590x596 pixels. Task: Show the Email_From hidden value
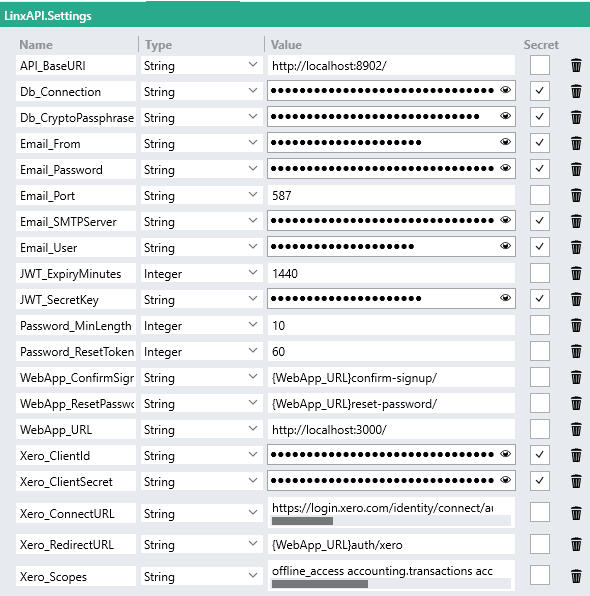click(x=505, y=142)
